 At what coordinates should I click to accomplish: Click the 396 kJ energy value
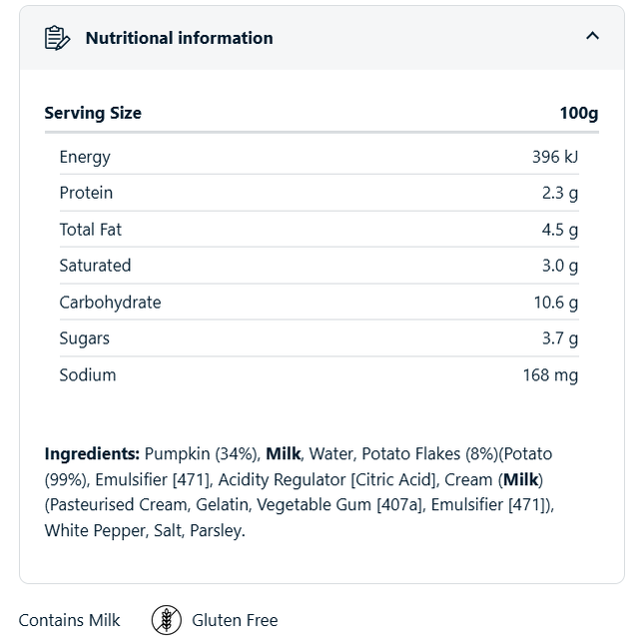pyautogui.click(x=555, y=157)
